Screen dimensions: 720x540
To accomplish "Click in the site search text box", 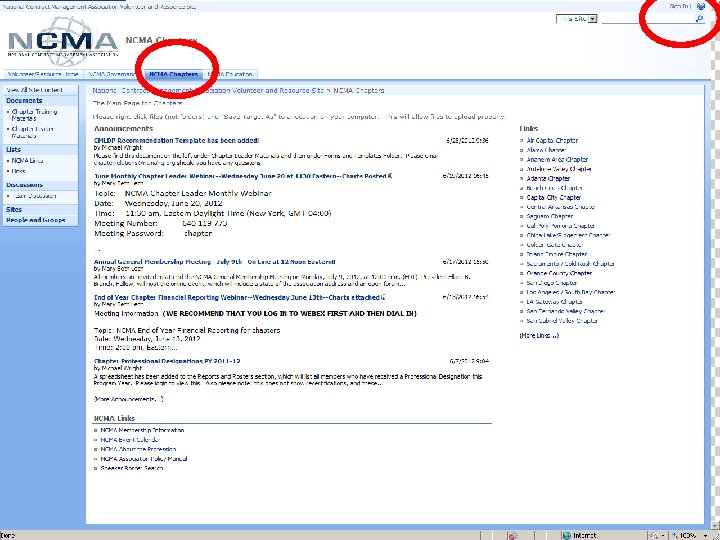I will click(647, 19).
